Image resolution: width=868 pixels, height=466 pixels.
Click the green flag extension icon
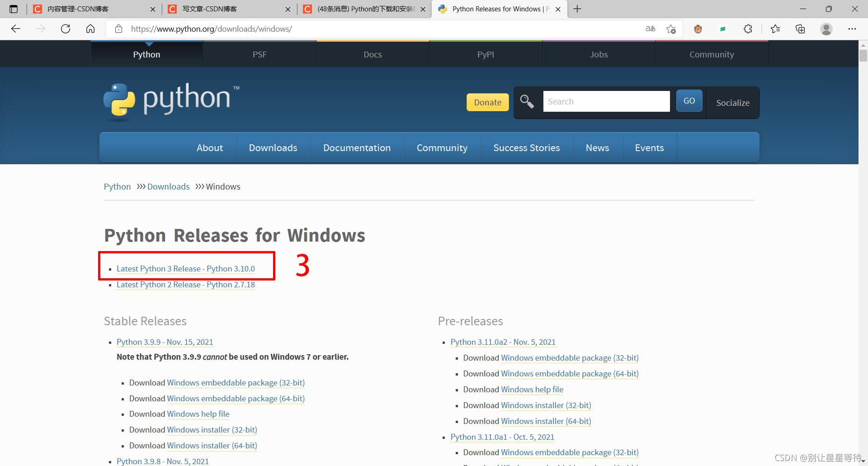(723, 29)
